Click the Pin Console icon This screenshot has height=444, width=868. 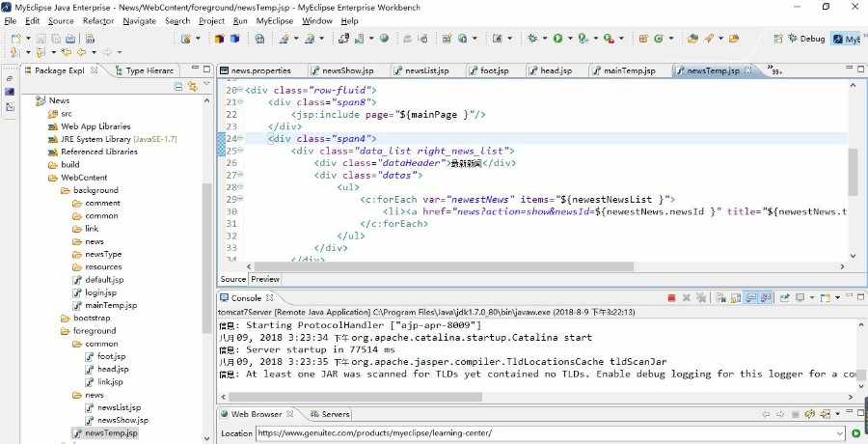click(x=784, y=297)
